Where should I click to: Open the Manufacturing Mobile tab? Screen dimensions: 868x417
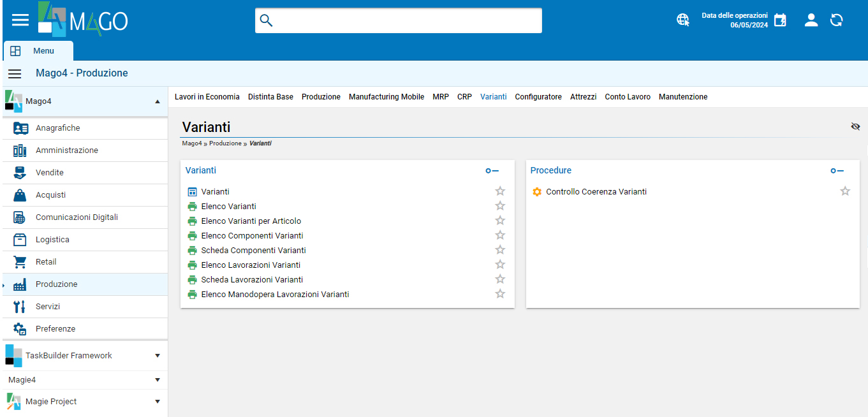click(x=386, y=97)
